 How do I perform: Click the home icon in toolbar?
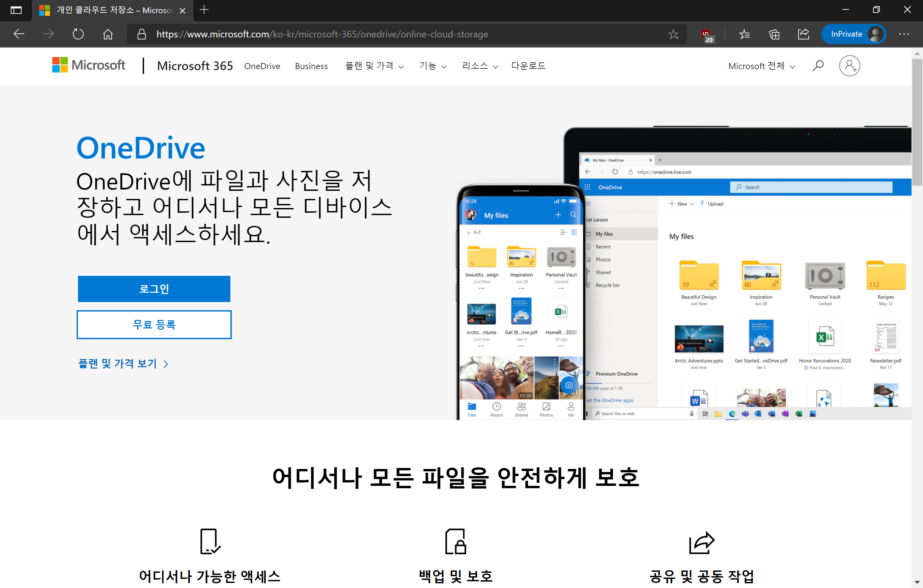point(108,34)
